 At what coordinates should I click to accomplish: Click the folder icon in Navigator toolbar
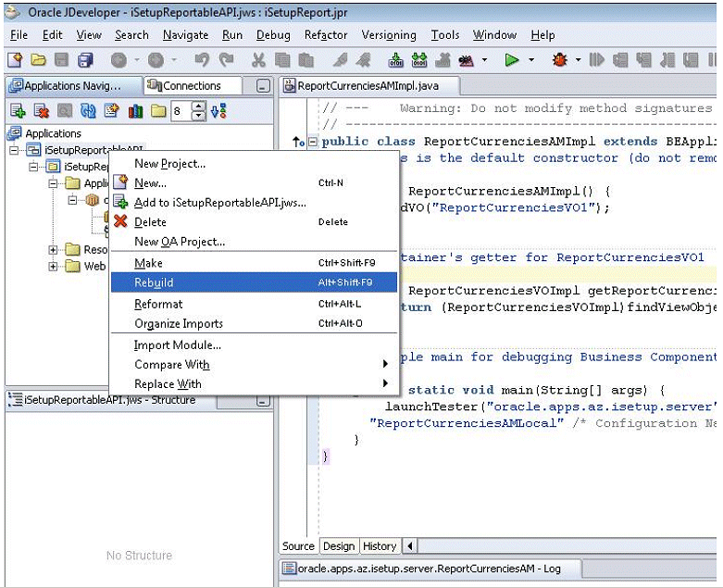point(158,111)
